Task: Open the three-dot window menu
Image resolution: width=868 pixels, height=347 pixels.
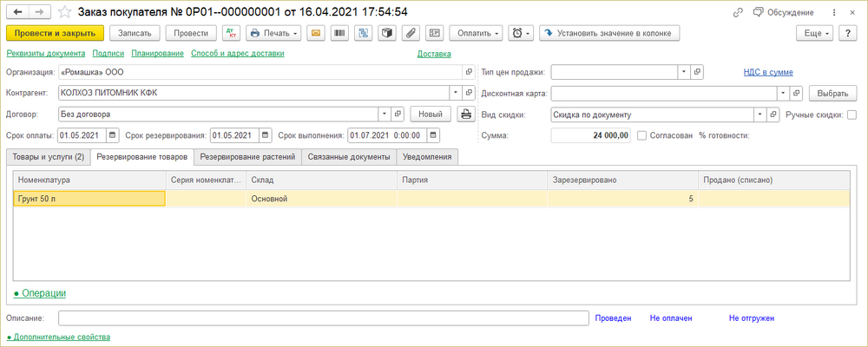Action: pos(833,12)
